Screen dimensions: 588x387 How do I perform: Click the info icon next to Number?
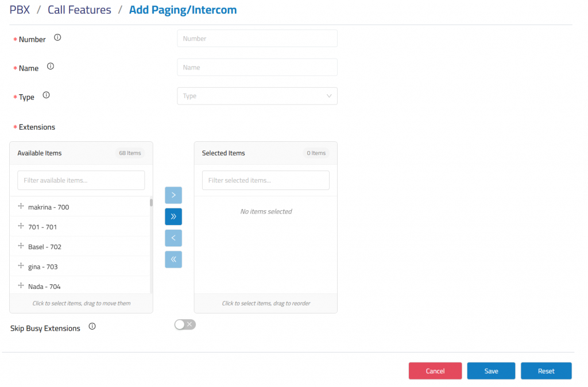57,38
